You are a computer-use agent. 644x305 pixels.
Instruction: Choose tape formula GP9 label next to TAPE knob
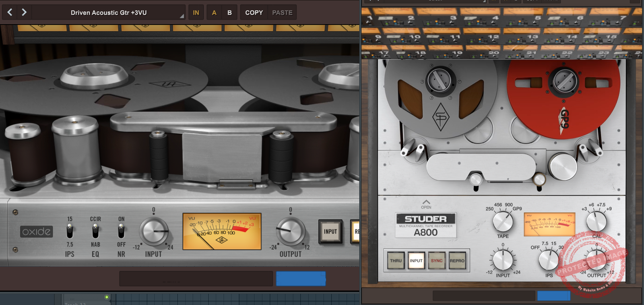click(x=517, y=209)
